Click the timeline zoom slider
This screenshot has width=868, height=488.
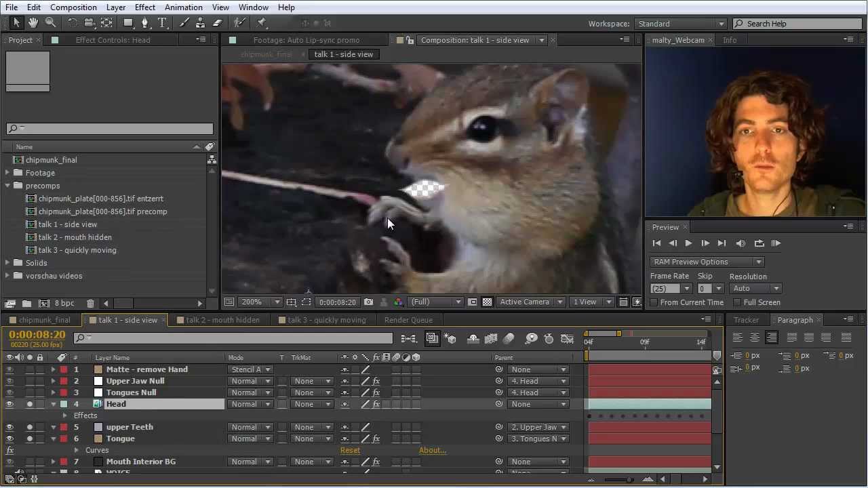[x=629, y=480]
